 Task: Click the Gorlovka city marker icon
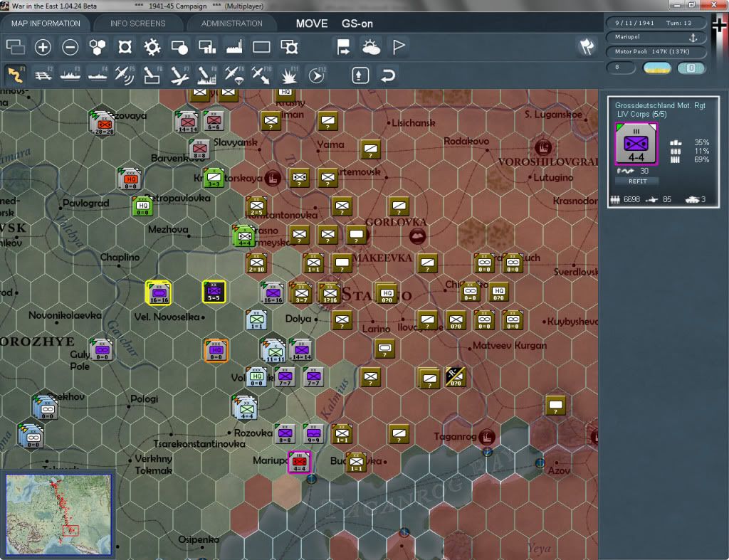(417, 236)
